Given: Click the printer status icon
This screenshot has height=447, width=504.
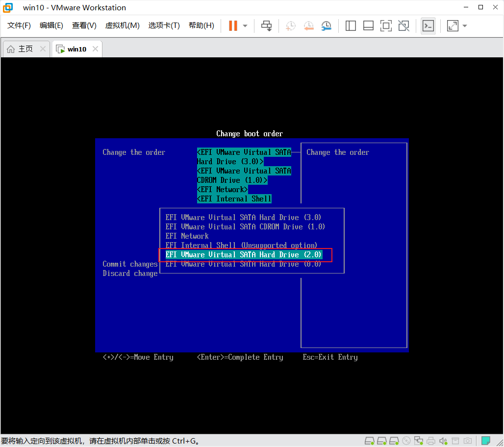Looking at the screenshot, I should pyautogui.click(x=431, y=441).
